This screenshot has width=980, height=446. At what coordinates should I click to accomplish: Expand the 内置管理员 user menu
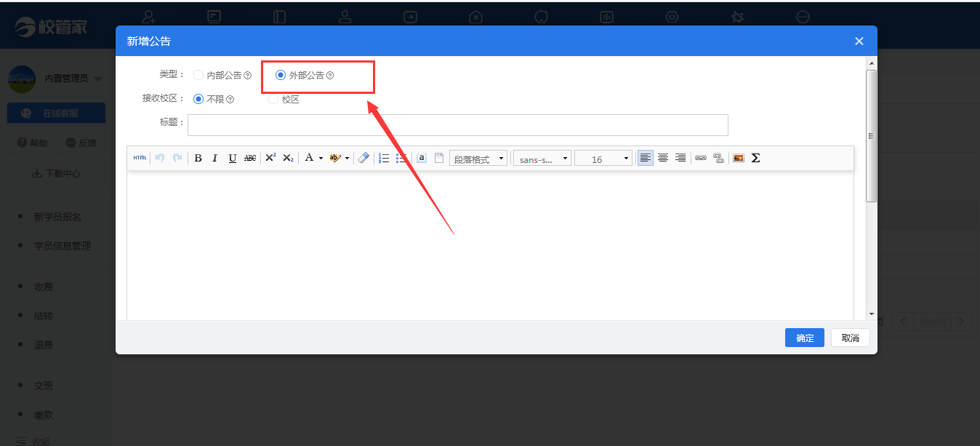pos(97,79)
